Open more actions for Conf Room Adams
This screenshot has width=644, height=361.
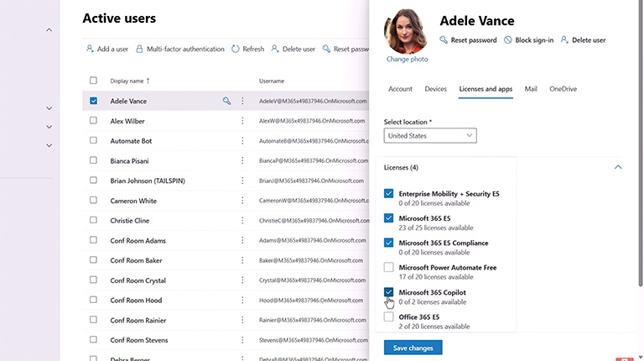coord(242,241)
